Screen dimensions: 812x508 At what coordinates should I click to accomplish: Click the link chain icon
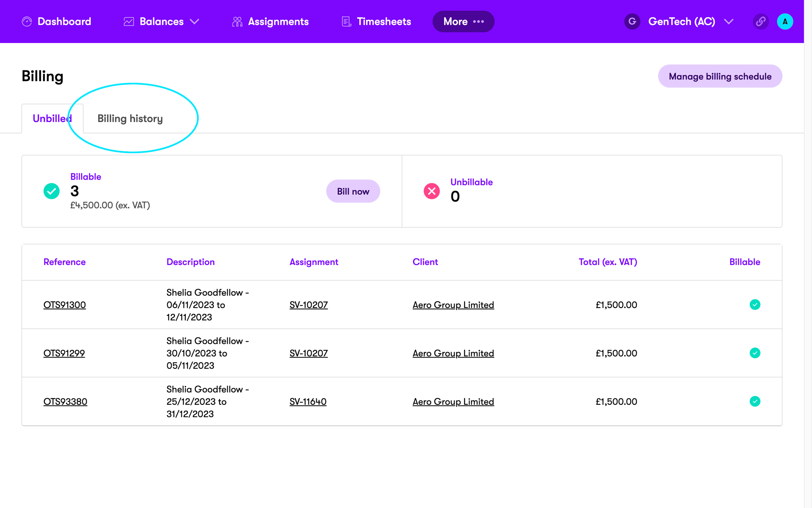[x=761, y=22]
